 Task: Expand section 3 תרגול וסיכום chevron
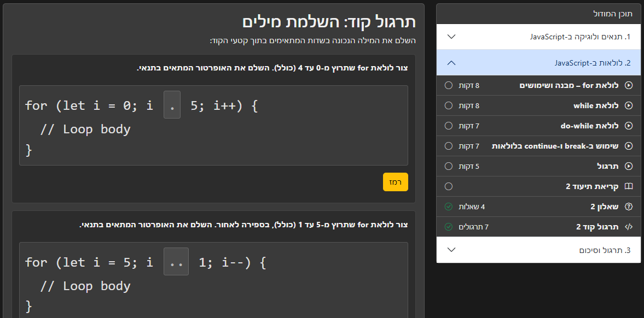[x=451, y=250]
